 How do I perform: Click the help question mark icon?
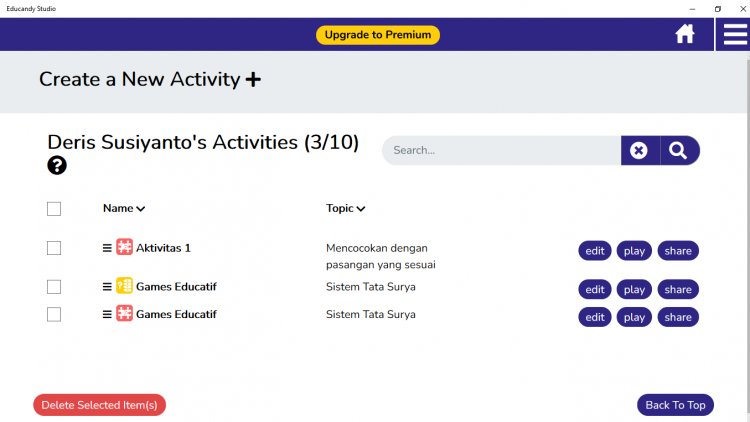tap(57, 166)
